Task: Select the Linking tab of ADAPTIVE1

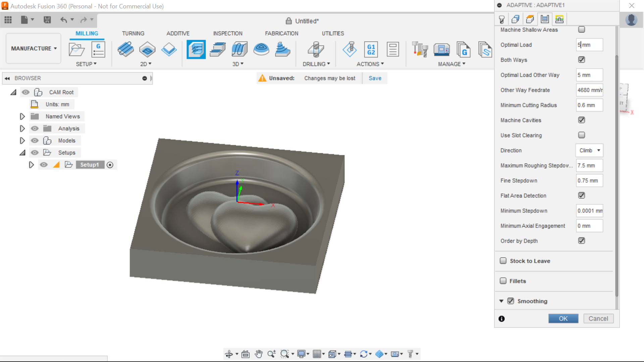Action: (x=559, y=19)
